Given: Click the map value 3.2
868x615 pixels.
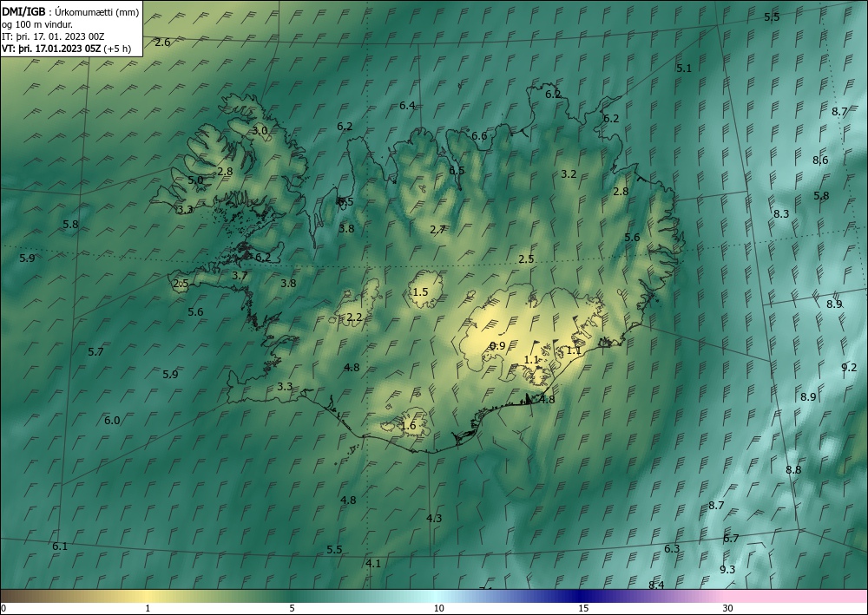Looking at the screenshot, I should [x=569, y=174].
